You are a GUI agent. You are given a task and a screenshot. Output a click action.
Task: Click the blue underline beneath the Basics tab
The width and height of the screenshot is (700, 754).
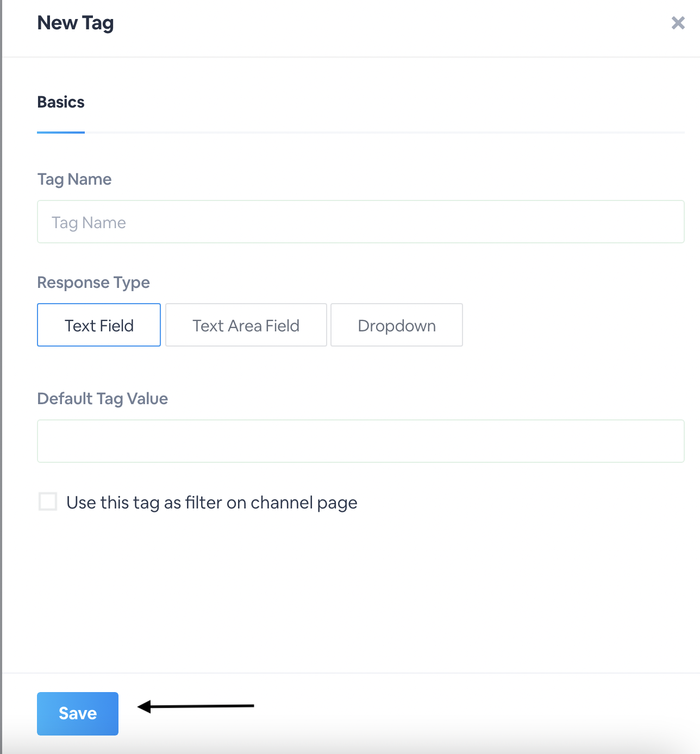click(61, 132)
